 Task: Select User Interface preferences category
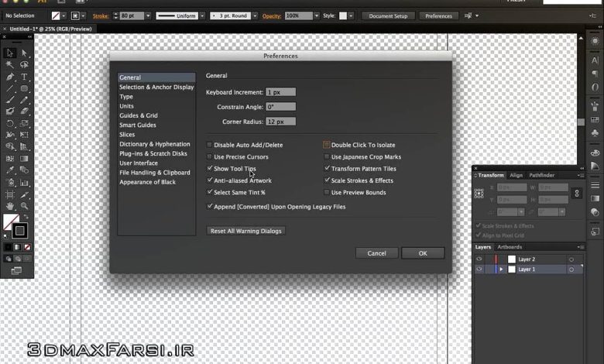[156, 163]
